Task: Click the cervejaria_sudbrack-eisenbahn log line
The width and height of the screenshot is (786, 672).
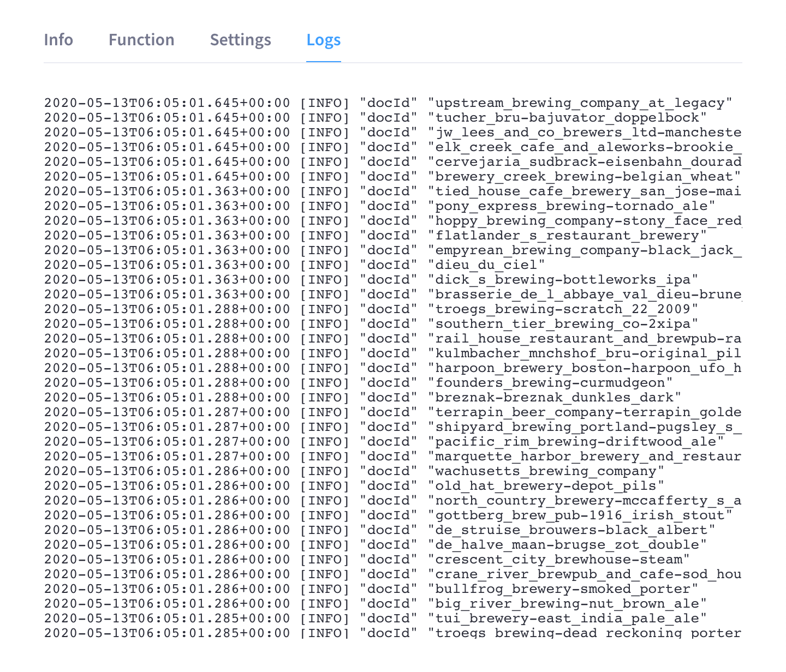Action: click(x=393, y=162)
